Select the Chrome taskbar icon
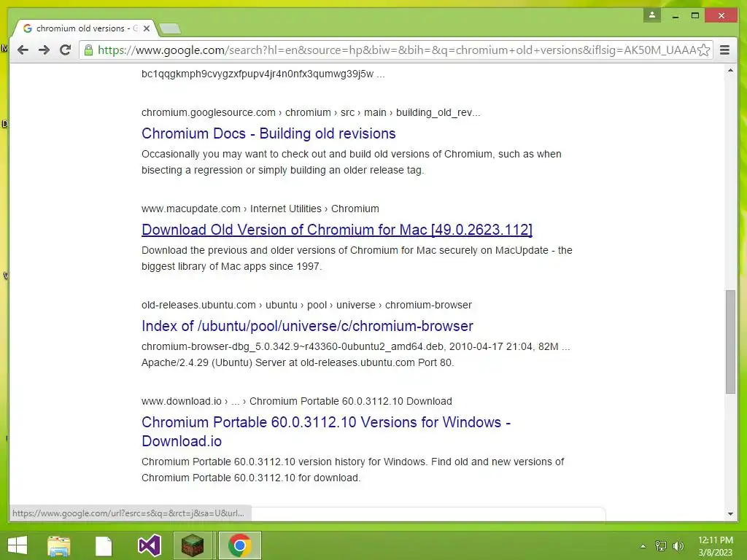Viewport: 747px width, 560px height. [239, 545]
